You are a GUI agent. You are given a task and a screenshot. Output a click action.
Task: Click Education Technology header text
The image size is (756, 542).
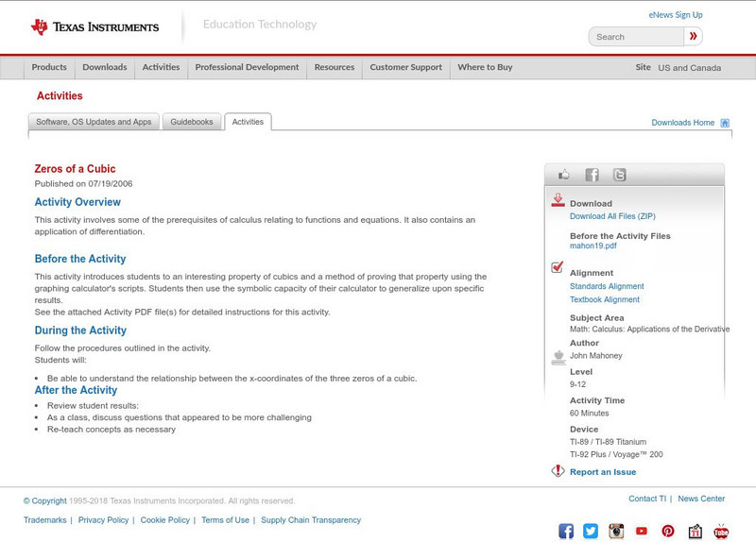260,25
